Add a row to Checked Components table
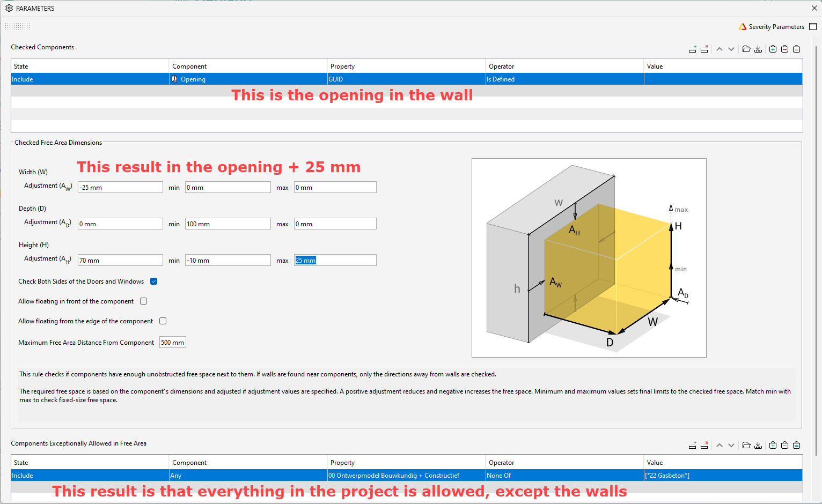Image resolution: width=822 pixels, height=504 pixels. 692,49
